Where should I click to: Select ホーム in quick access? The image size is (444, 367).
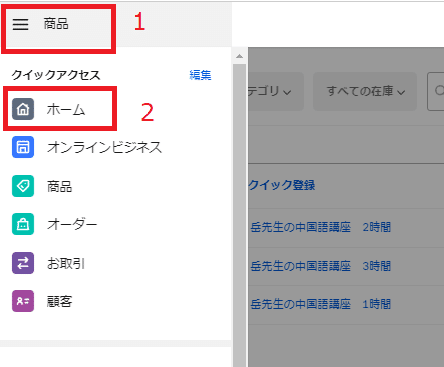pyautogui.click(x=66, y=109)
